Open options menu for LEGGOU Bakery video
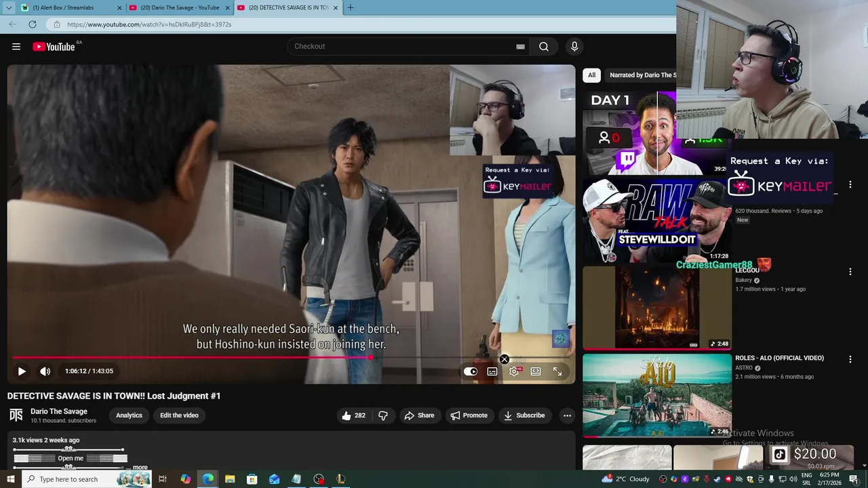Screen dimensions: 868x488 click(850, 272)
